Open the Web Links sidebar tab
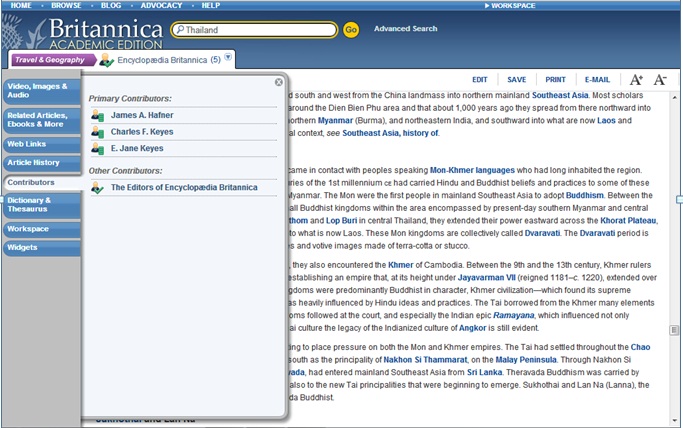This screenshot has height=428, width=683. pos(42,144)
